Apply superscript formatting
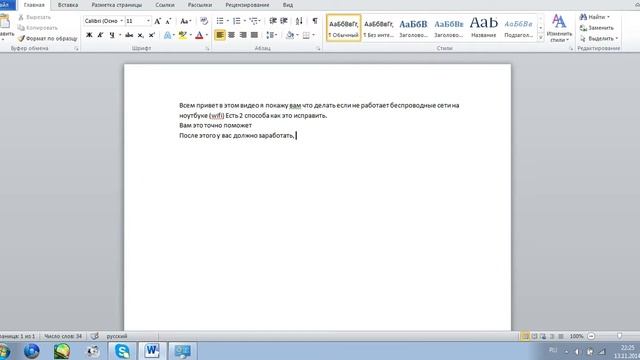The width and height of the screenshot is (640, 360). 152,36
